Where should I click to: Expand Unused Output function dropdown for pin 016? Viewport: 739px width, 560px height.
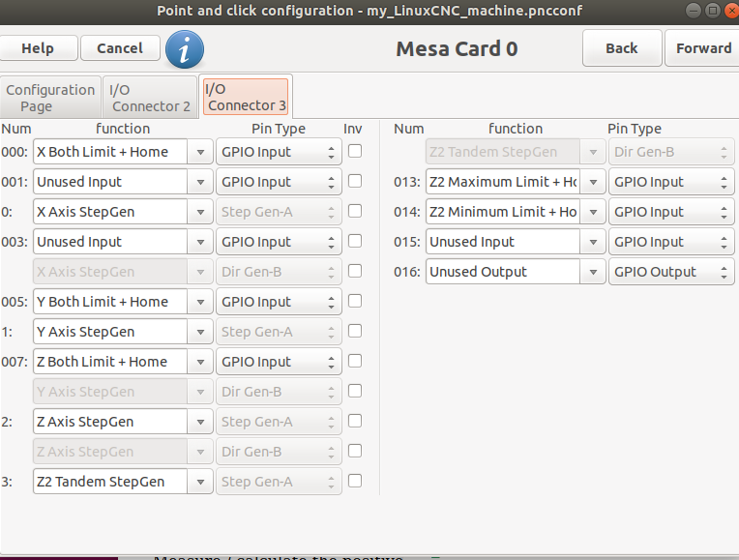tap(593, 272)
